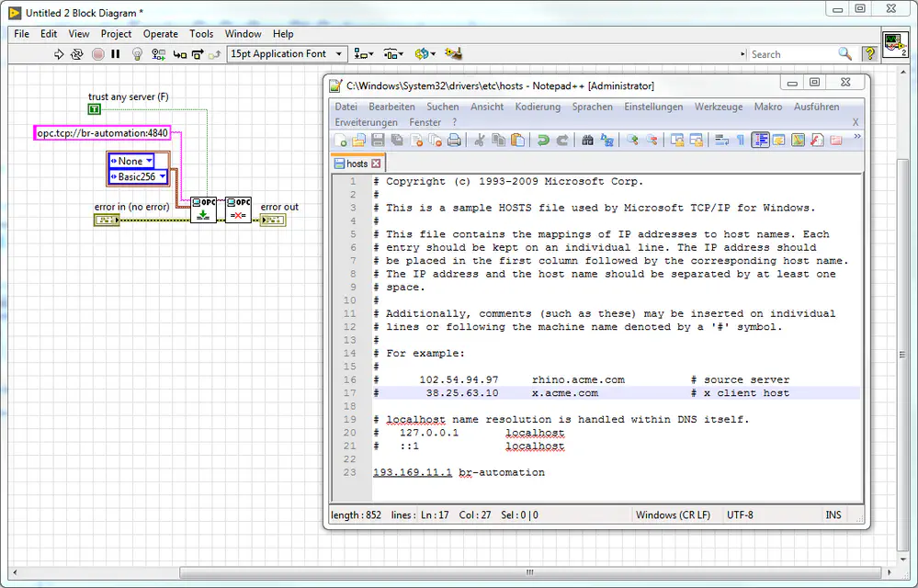This screenshot has height=588, width=918.
Task: Click the OPC UA Disconnect node
Action: (238, 209)
